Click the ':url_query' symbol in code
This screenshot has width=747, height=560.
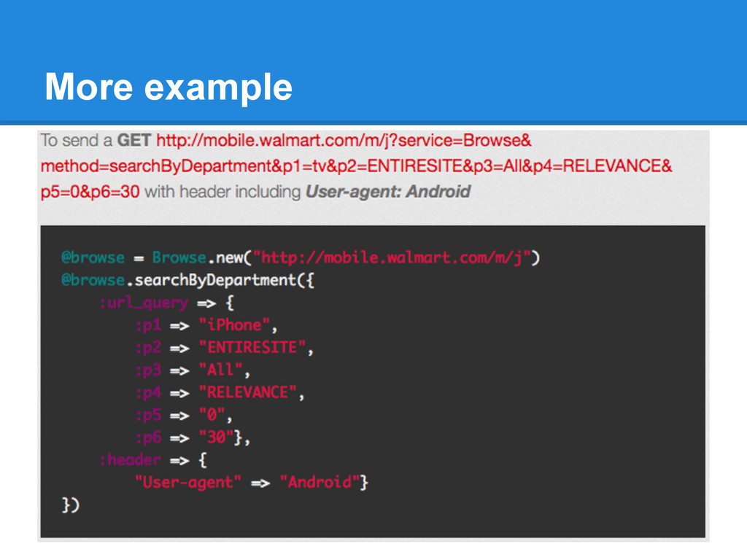[x=144, y=303]
